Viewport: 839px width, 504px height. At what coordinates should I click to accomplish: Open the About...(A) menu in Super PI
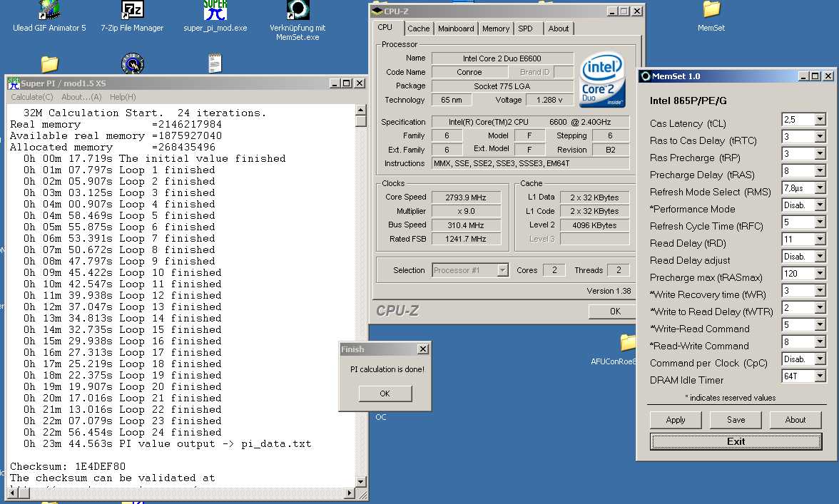point(81,97)
